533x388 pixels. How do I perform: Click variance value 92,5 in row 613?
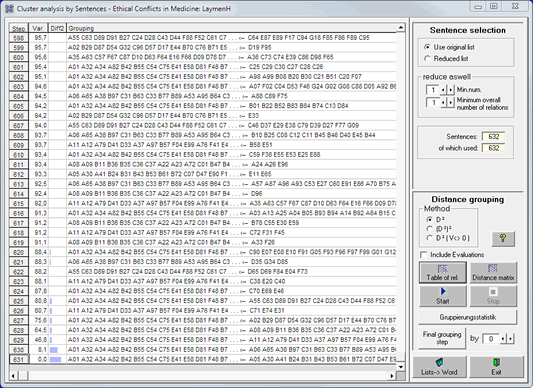pyautogui.click(x=41, y=184)
